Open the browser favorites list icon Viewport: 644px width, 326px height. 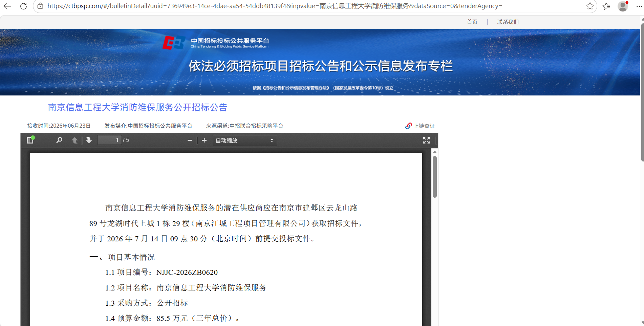(x=606, y=6)
